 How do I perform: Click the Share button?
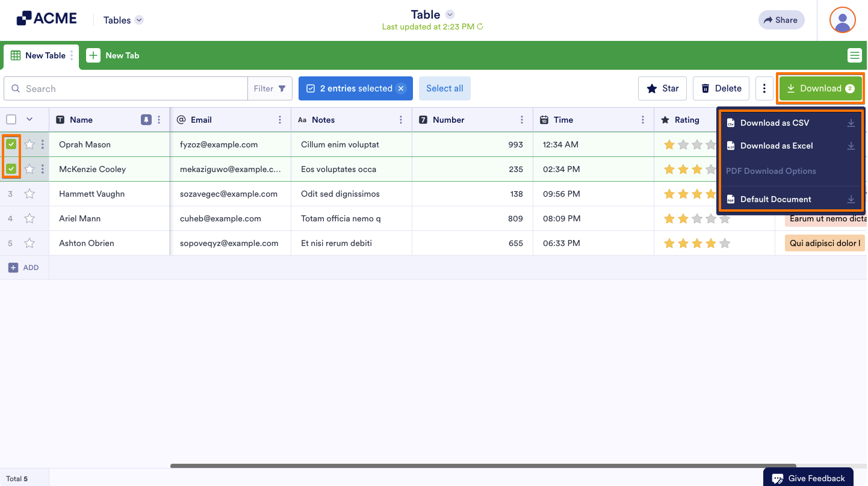(x=781, y=20)
